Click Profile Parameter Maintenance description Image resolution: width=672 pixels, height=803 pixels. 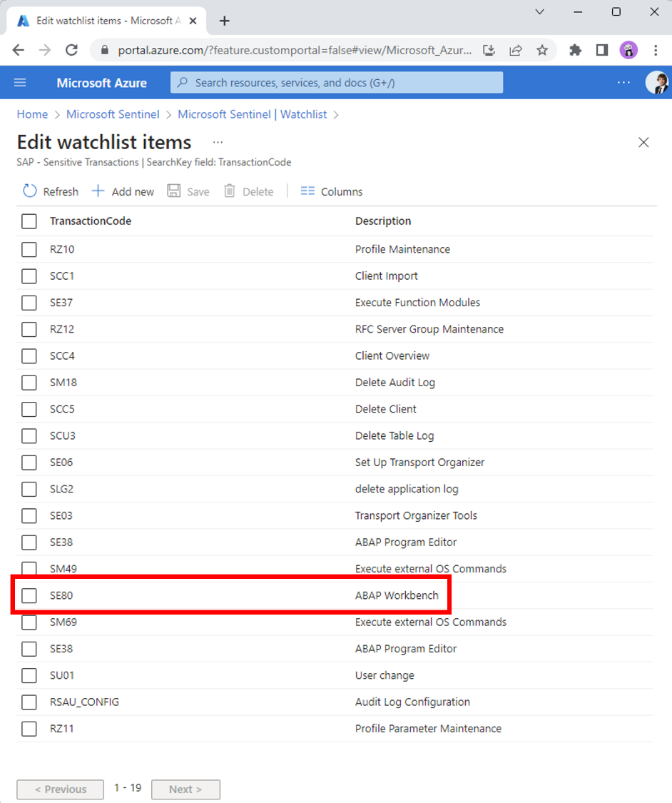(428, 729)
